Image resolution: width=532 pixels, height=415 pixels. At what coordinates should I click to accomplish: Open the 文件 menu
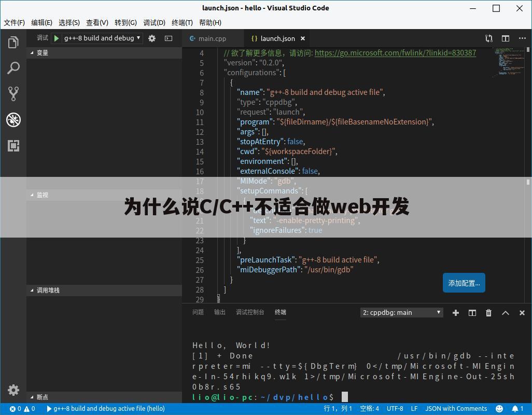pos(14,22)
